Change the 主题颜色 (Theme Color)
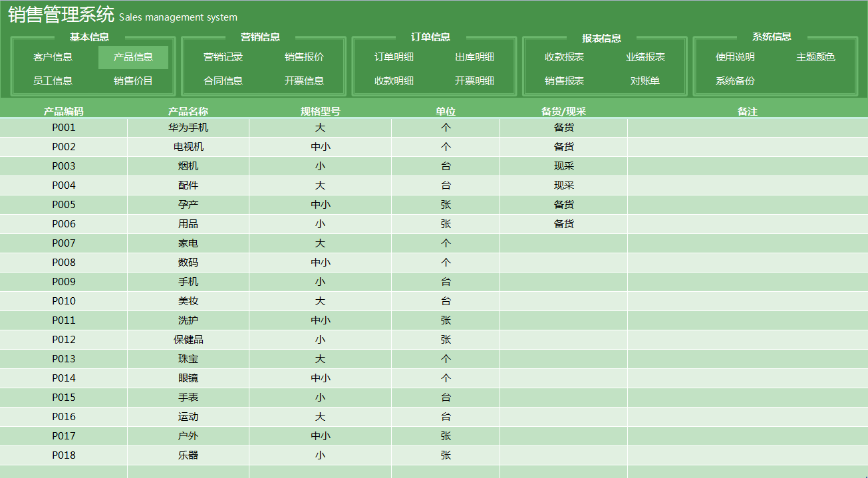The width and height of the screenshot is (868, 478). (x=815, y=57)
